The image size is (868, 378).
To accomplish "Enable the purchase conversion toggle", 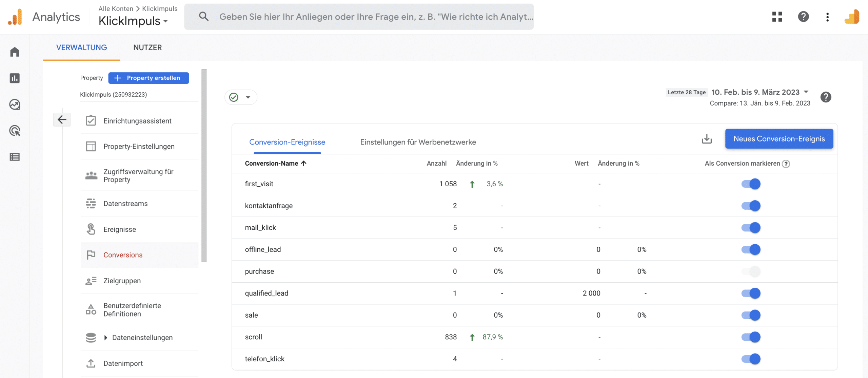I will 751,271.
